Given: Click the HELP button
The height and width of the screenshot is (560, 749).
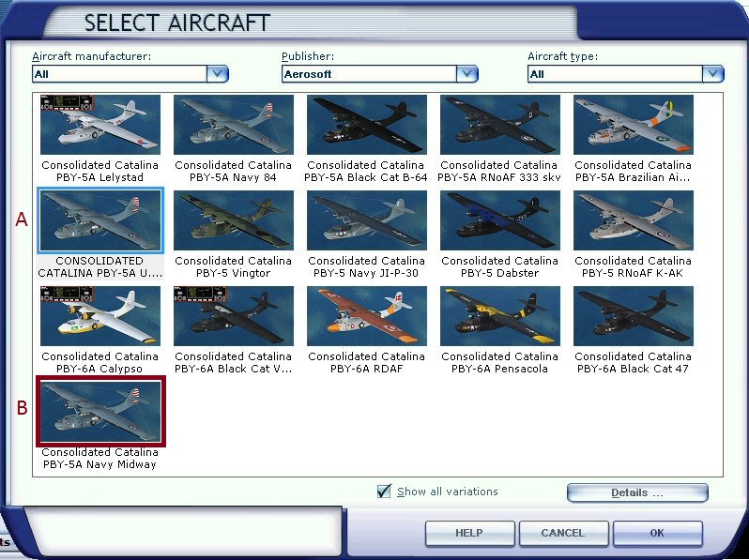Looking at the screenshot, I should pos(469,533).
